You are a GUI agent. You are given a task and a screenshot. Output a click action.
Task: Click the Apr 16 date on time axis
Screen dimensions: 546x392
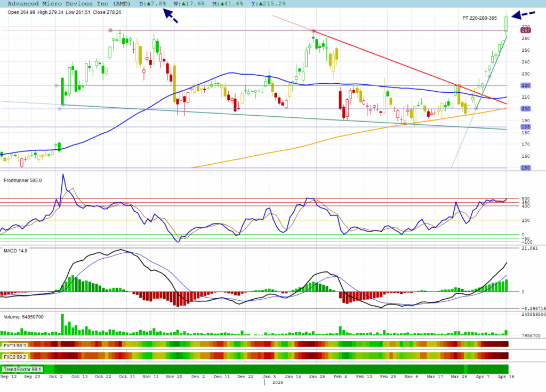[x=505, y=376]
